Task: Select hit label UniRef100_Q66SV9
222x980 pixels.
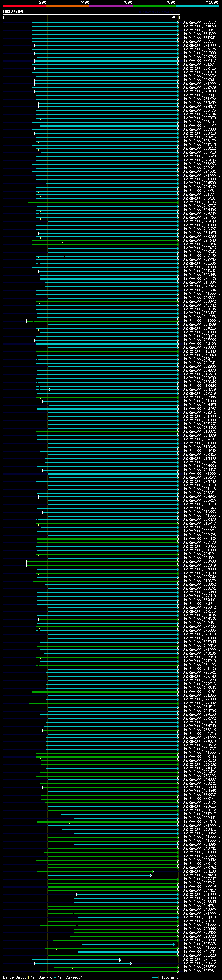Action: coord(199,156)
